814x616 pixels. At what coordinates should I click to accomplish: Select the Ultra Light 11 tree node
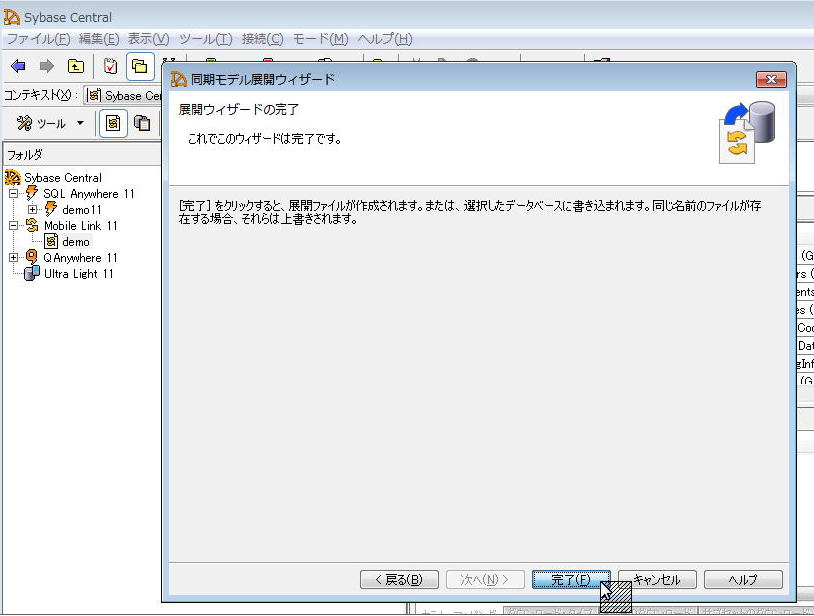(78, 274)
